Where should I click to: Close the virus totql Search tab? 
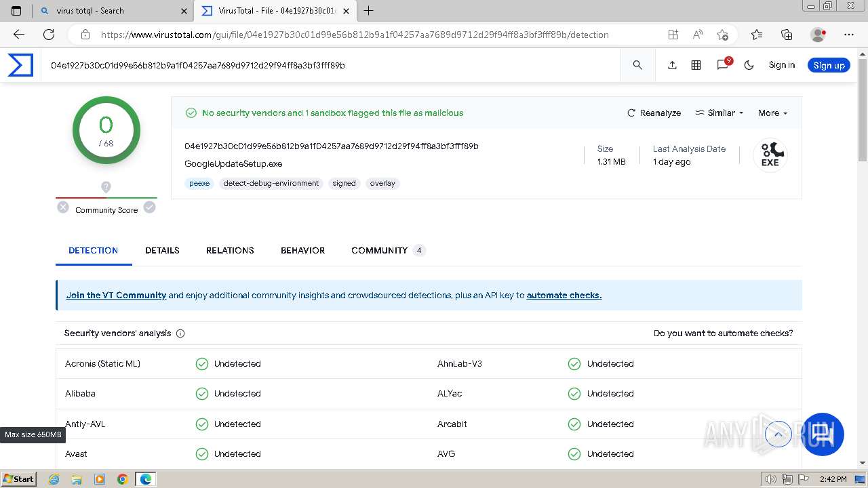point(184,11)
